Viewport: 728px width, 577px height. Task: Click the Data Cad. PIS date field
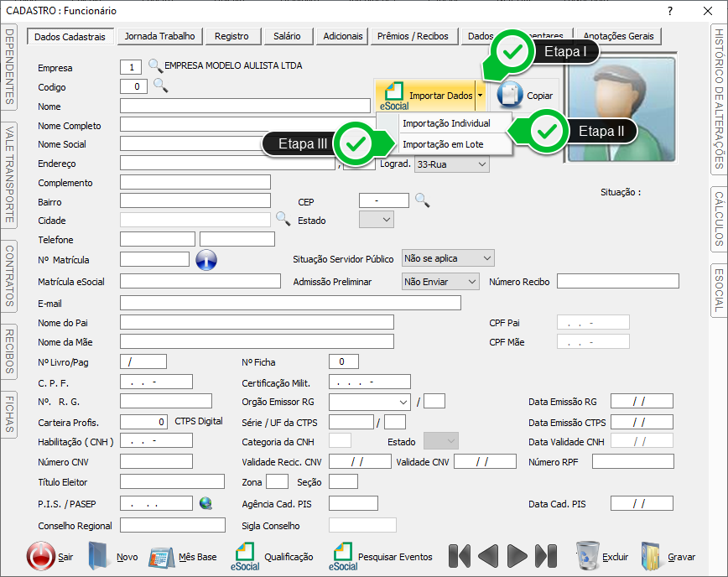(x=642, y=503)
